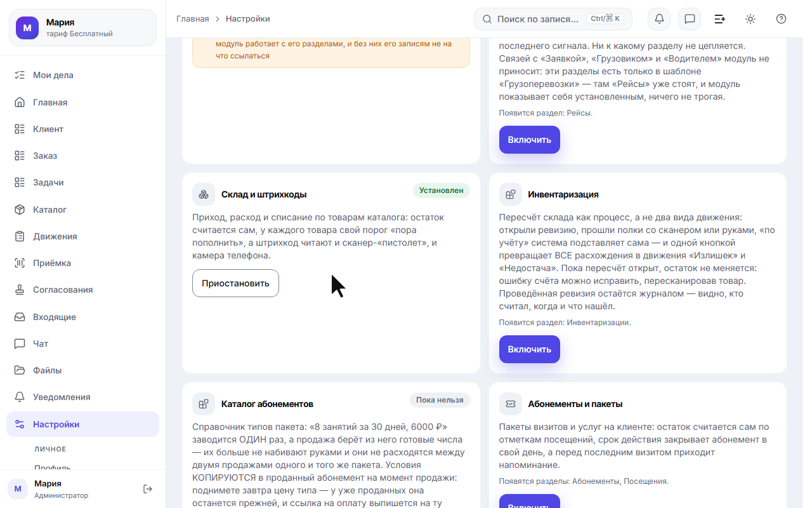Click the quick-add list icon in the top bar
This screenshot has width=812, height=508.
[x=720, y=19]
